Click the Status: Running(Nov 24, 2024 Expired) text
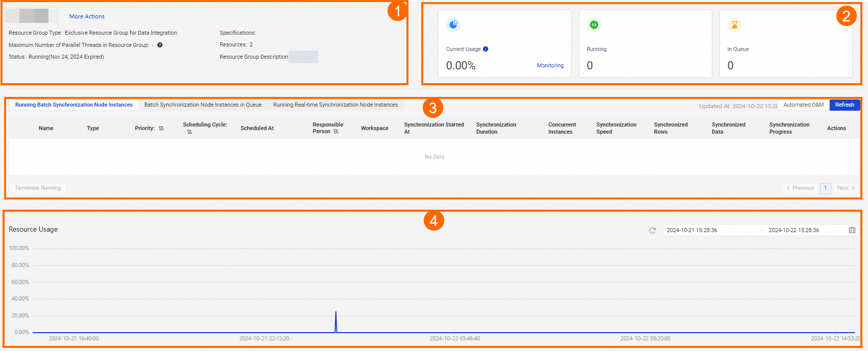This screenshot has height=351, width=868. pos(56,57)
